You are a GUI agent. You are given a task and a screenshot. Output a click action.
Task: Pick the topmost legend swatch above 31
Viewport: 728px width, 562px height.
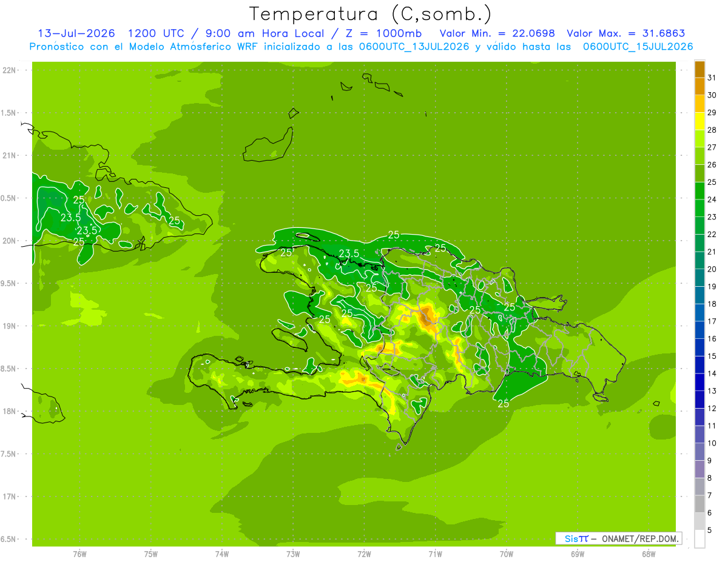(x=699, y=69)
